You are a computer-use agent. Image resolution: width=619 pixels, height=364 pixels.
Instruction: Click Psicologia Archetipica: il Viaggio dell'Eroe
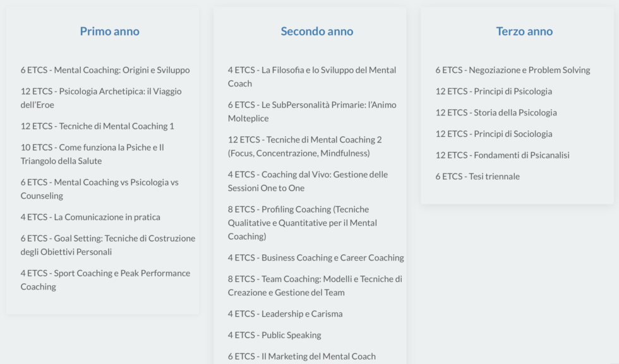[101, 98]
